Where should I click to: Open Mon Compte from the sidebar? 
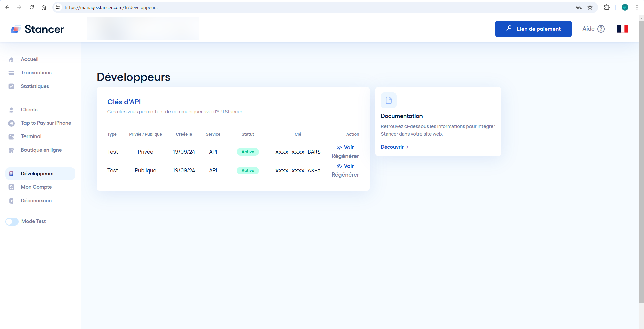coord(36,187)
